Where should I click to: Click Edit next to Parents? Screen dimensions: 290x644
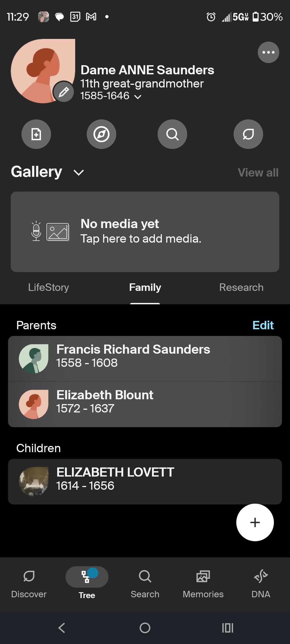pyautogui.click(x=263, y=325)
